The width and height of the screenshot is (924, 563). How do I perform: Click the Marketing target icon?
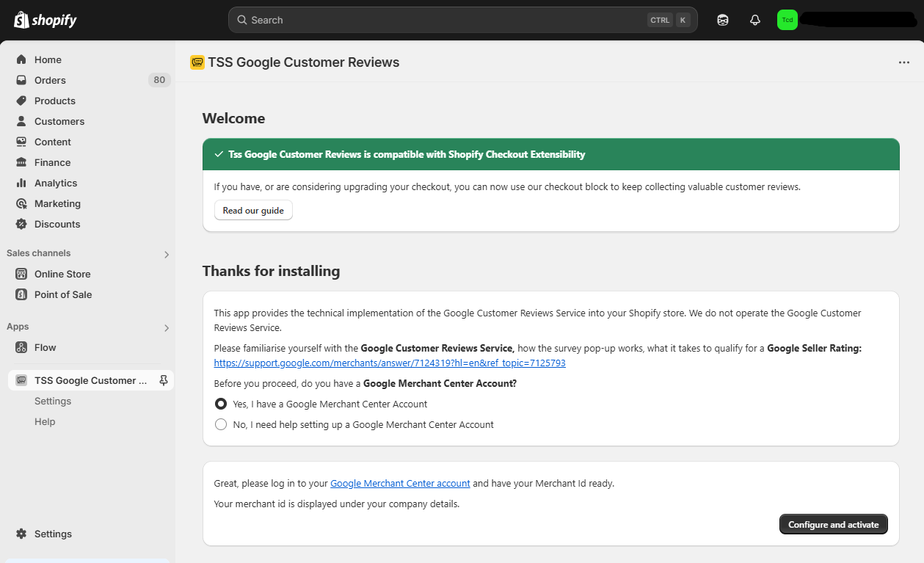coord(21,203)
